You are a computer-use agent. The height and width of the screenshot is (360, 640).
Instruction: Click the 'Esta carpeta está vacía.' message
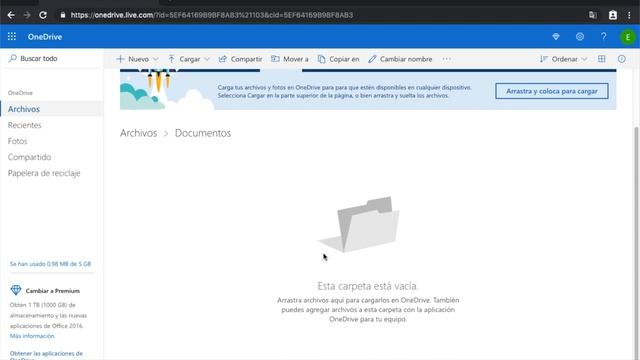click(x=368, y=286)
